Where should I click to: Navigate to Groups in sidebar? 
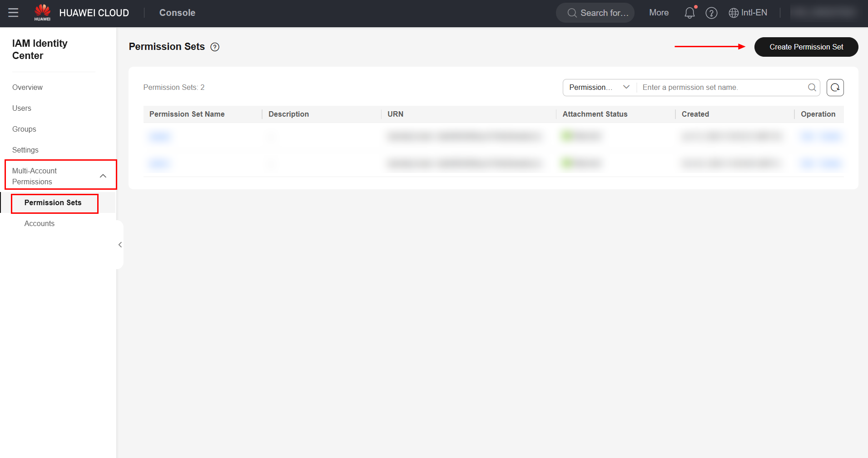24,129
